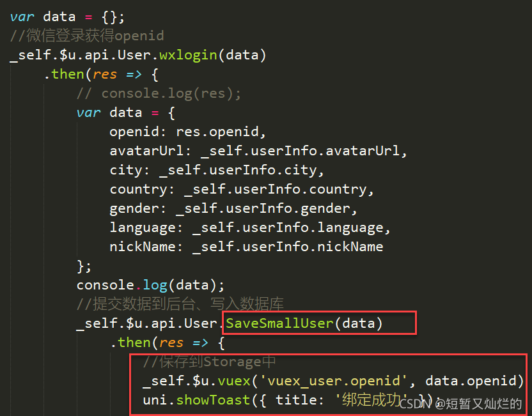Image resolution: width=532 pixels, height=416 pixels.
Task: Click the 'avatarUrl: _self.userInfo.avatarUrl,' line
Action: pyautogui.click(x=258, y=151)
